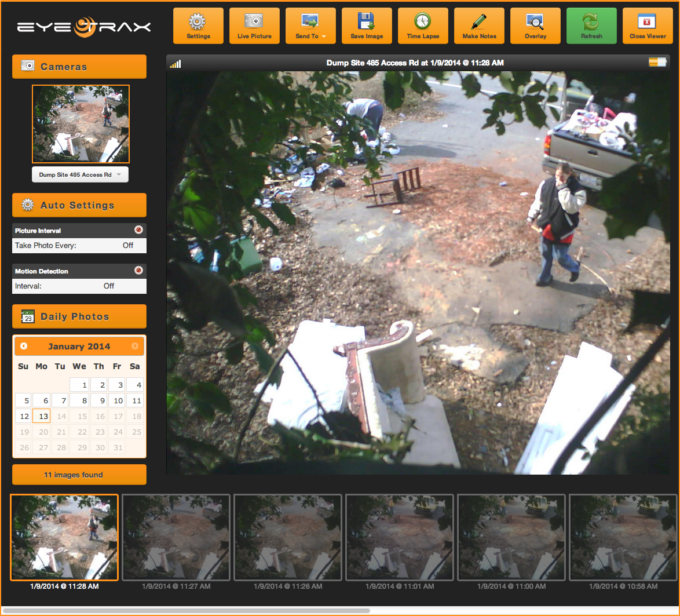Open the Dump Site 485 Access Rd camera dropdown
Viewport: 680px width, 616px height.
[80, 174]
